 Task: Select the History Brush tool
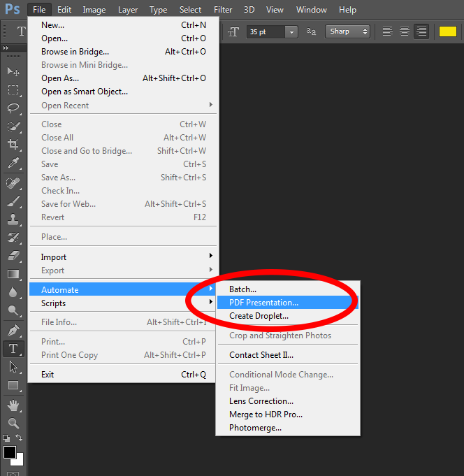pos(13,238)
